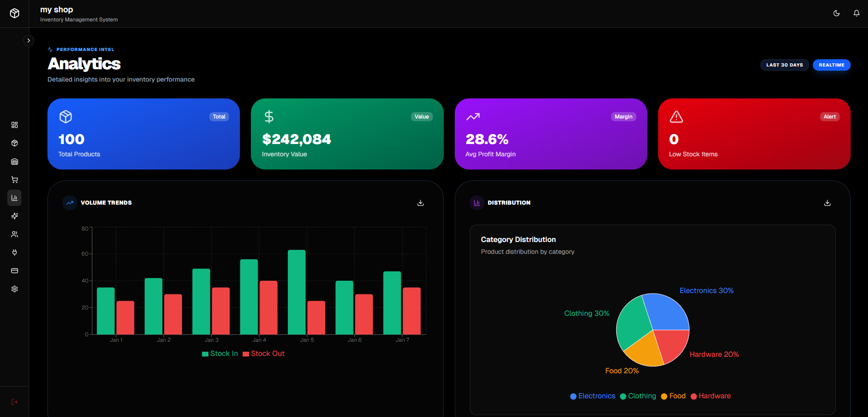
Task: Open the Customers users icon in sidebar
Action: [14, 234]
